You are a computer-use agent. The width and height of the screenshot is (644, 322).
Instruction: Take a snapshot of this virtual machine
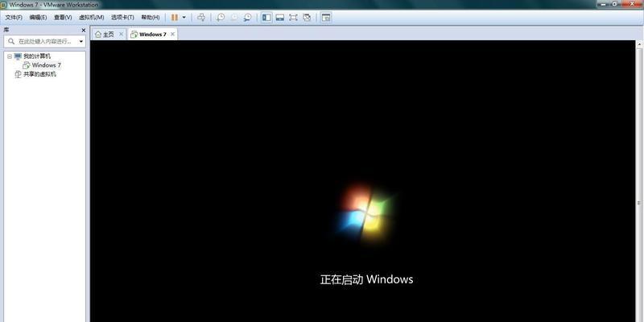pos(221,18)
